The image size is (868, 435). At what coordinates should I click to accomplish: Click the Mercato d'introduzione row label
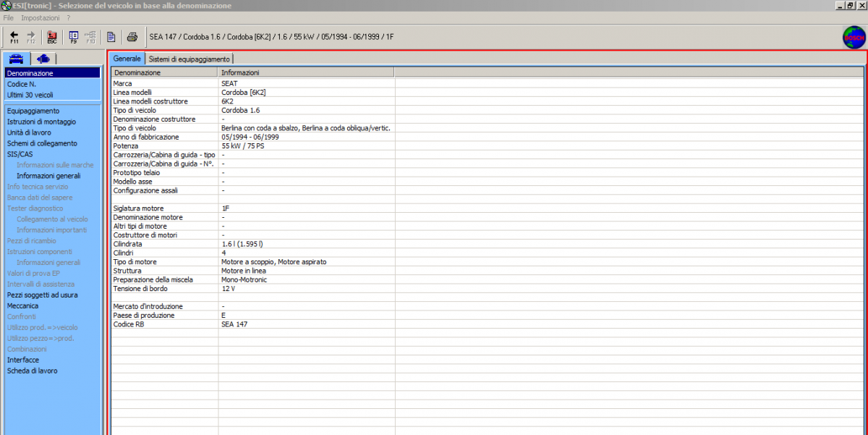point(148,306)
